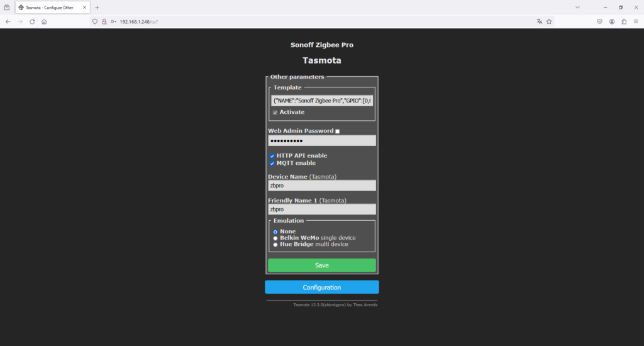This screenshot has width=644, height=346.
Task: Open the extensions puzzle icon
Action: [x=624, y=21]
